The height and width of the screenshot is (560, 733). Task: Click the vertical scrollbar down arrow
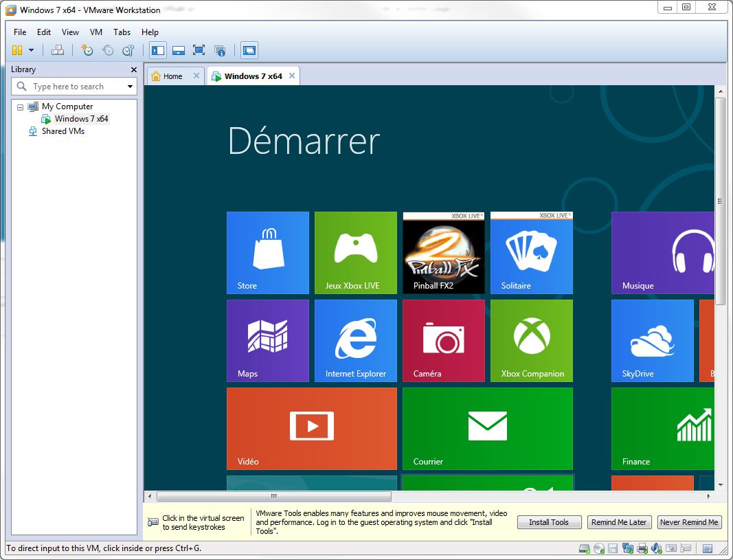pos(721,484)
